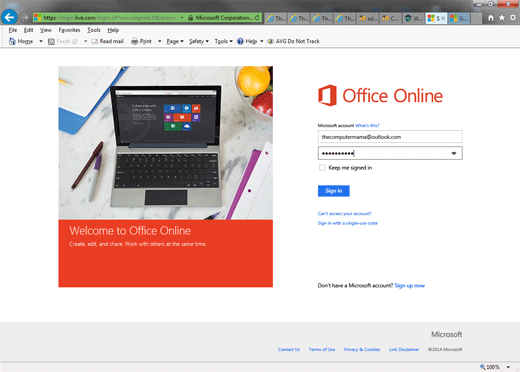Open the Link Disclaimer footer link

pyautogui.click(x=404, y=349)
